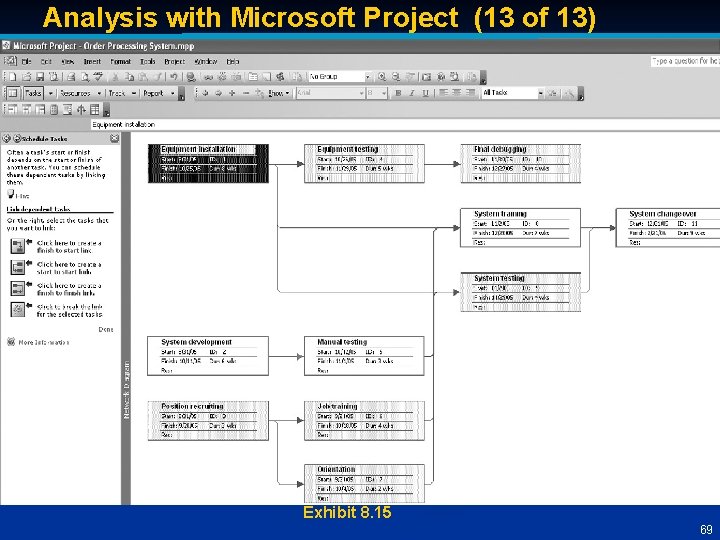Save the project with the floppy disk icon
720x540 pixels.
click(x=40, y=77)
